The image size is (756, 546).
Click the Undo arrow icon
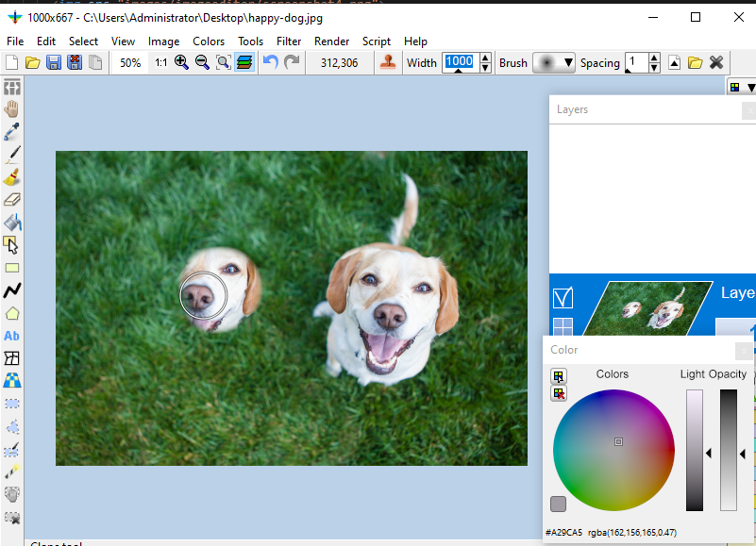(x=271, y=63)
